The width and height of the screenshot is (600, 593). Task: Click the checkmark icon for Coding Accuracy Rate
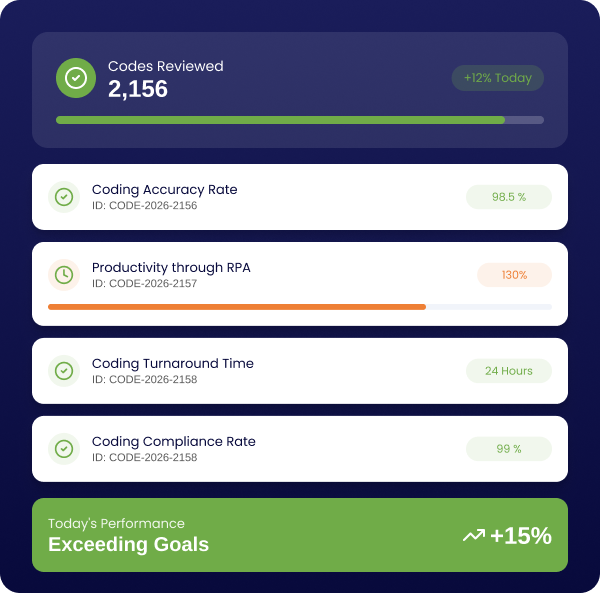(x=64, y=197)
